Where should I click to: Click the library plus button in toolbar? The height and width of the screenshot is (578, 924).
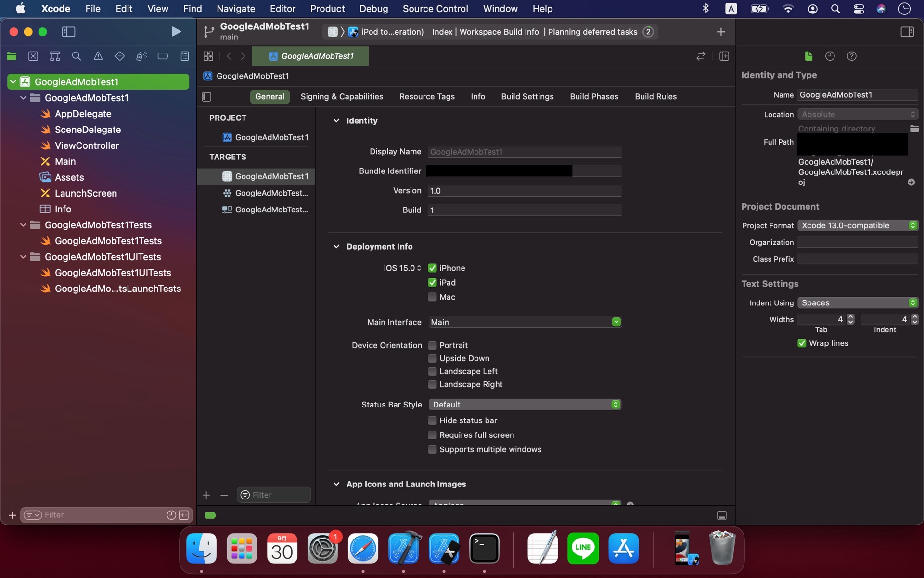[721, 32]
